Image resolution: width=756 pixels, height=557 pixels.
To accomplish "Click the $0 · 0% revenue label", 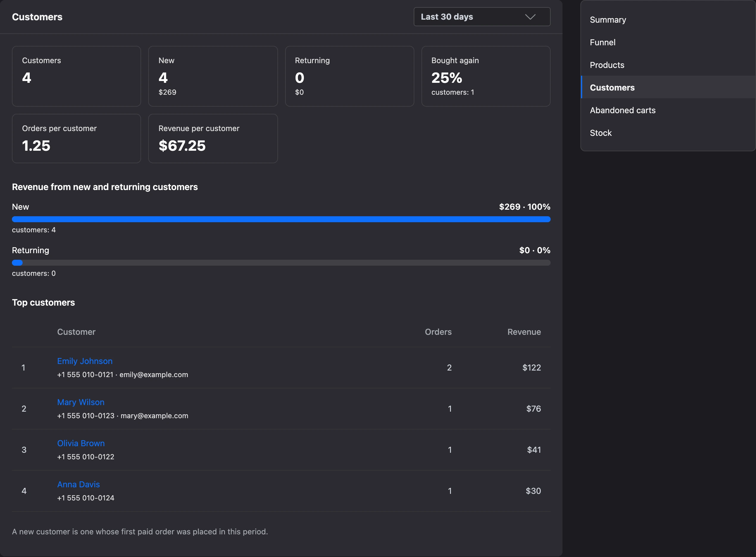I will tap(535, 251).
